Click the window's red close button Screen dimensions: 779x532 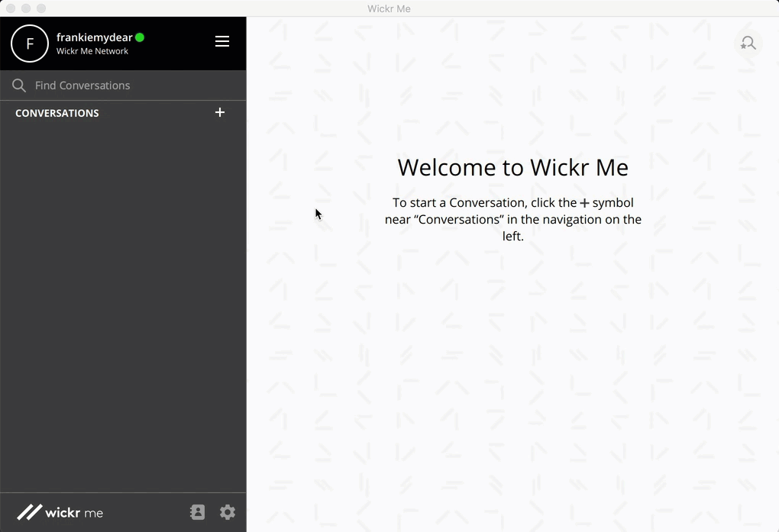[11, 8]
